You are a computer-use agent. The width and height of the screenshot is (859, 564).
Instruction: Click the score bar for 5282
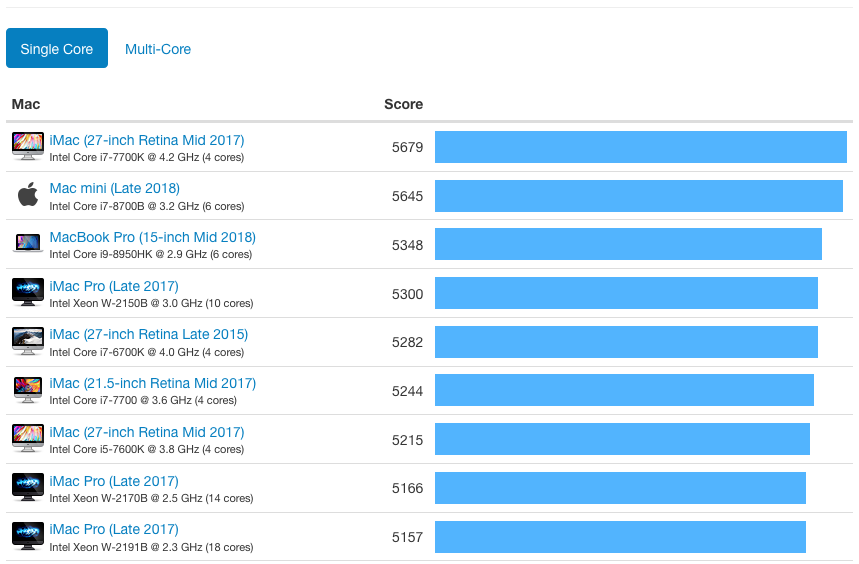[626, 342]
